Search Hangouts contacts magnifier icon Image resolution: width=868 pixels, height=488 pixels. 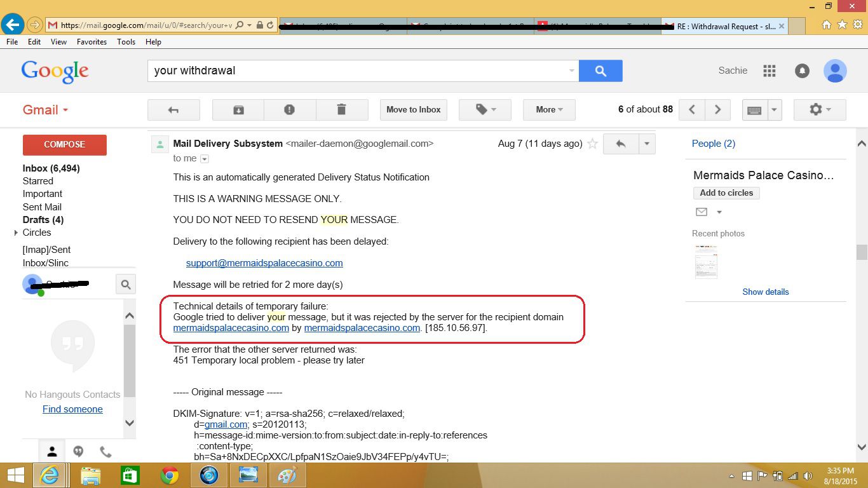point(126,284)
